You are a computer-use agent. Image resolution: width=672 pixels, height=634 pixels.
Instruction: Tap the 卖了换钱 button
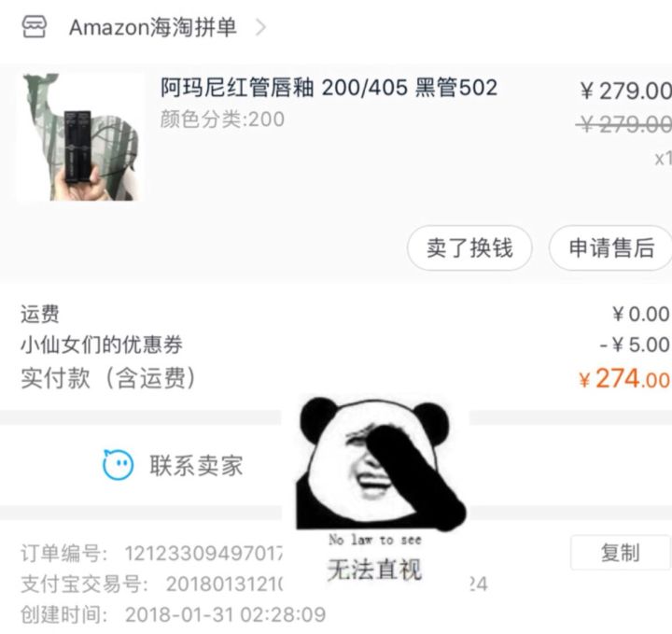[x=469, y=247]
